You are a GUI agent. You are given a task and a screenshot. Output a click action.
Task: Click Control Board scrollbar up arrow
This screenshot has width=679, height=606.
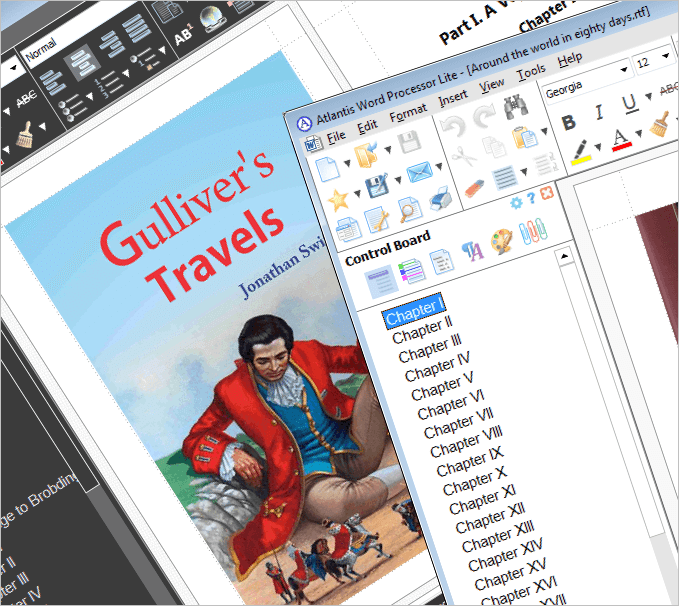564,256
